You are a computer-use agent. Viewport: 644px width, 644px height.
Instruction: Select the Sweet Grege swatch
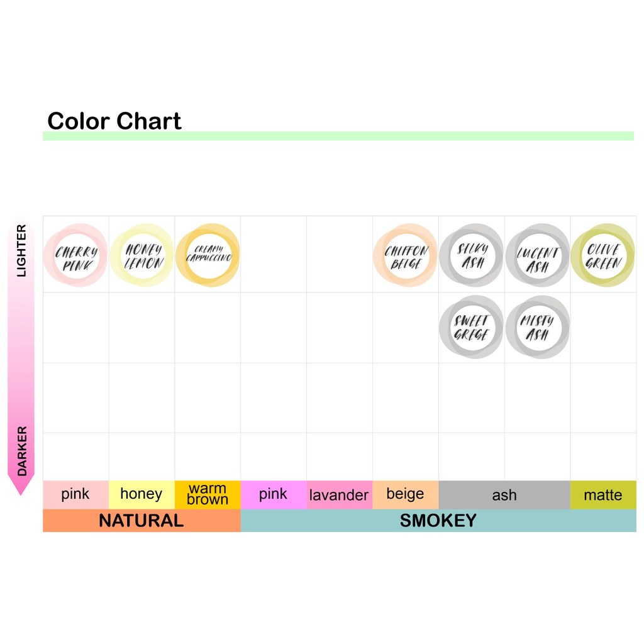coord(472,327)
